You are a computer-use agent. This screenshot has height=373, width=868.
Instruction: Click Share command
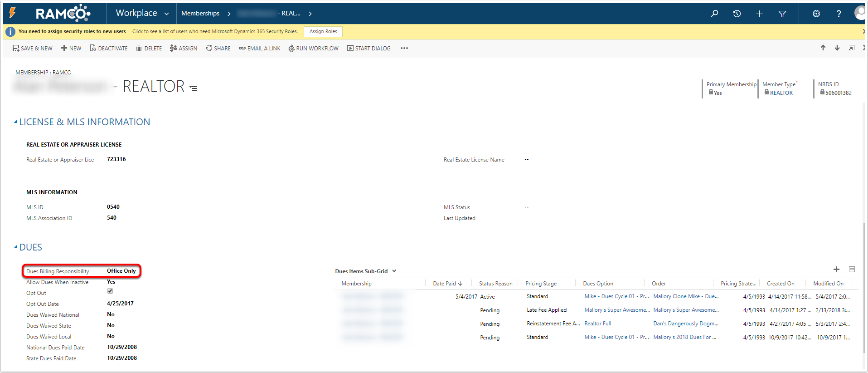[218, 48]
